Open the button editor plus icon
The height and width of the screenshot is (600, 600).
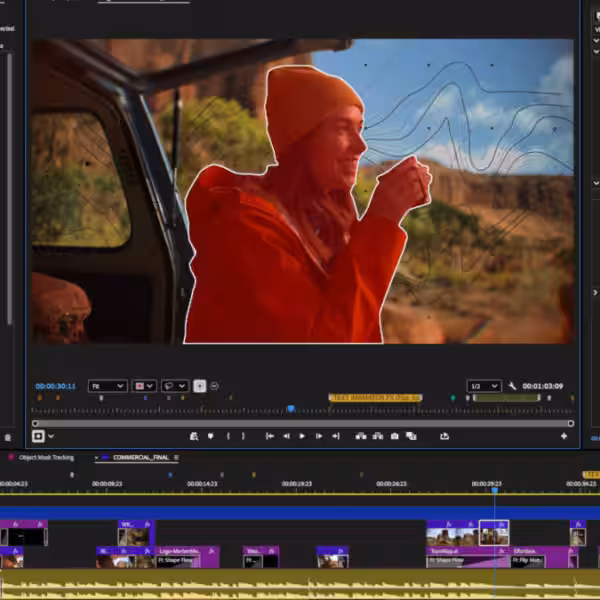point(564,436)
